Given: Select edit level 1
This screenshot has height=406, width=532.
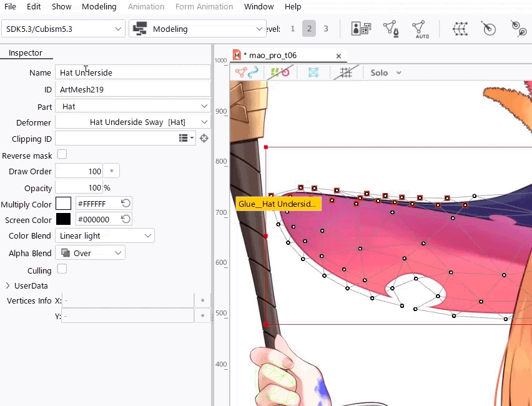Looking at the screenshot, I should tap(292, 29).
